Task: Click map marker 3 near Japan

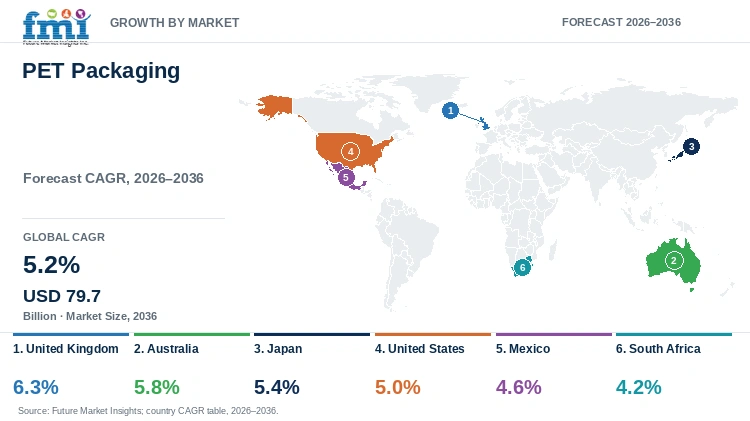Action: coord(691,146)
